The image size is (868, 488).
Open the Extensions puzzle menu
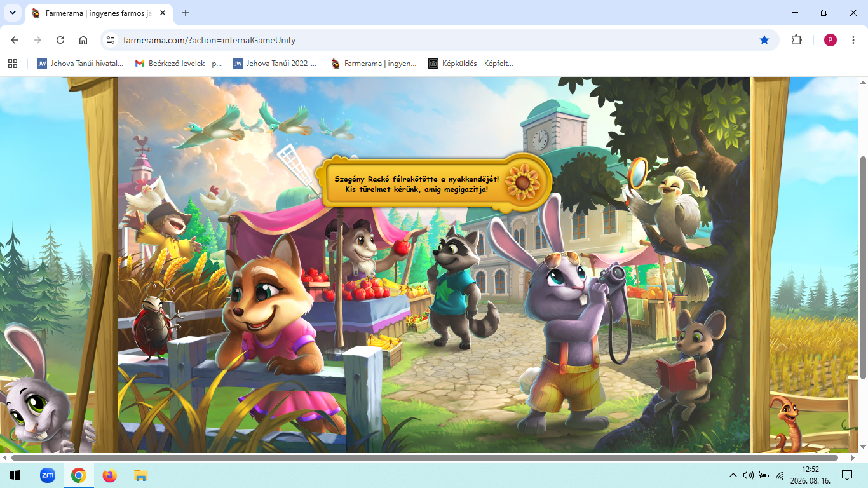pyautogui.click(x=796, y=40)
